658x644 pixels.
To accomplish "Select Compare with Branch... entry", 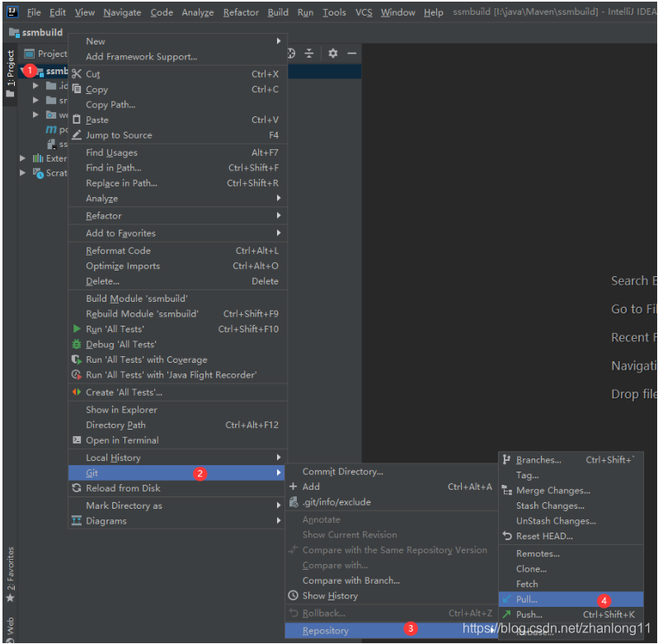I will [x=391, y=581].
